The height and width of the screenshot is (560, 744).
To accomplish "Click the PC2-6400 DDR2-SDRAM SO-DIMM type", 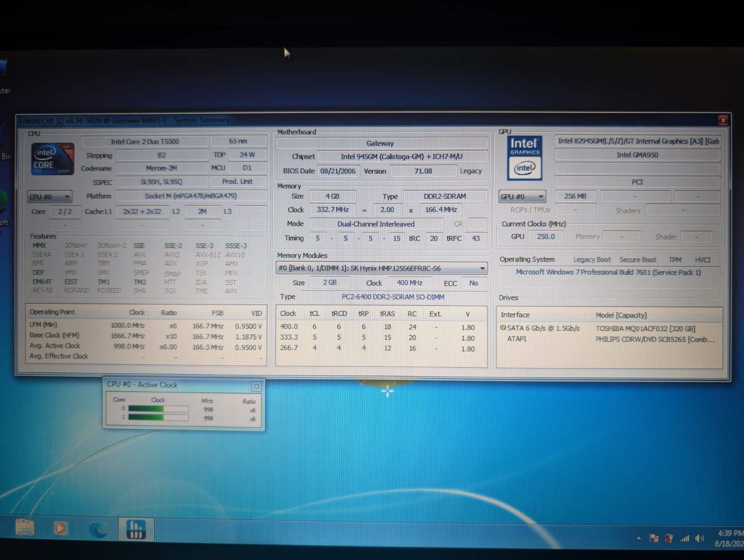I will 393,297.
